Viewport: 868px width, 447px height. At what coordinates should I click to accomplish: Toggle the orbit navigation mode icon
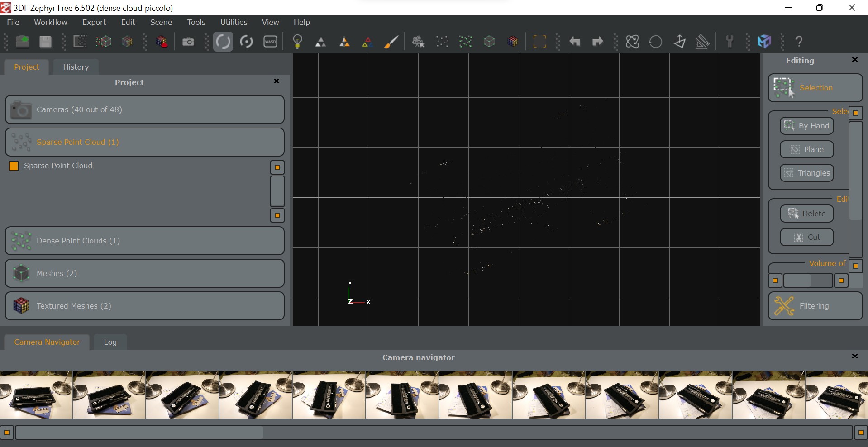pos(223,42)
